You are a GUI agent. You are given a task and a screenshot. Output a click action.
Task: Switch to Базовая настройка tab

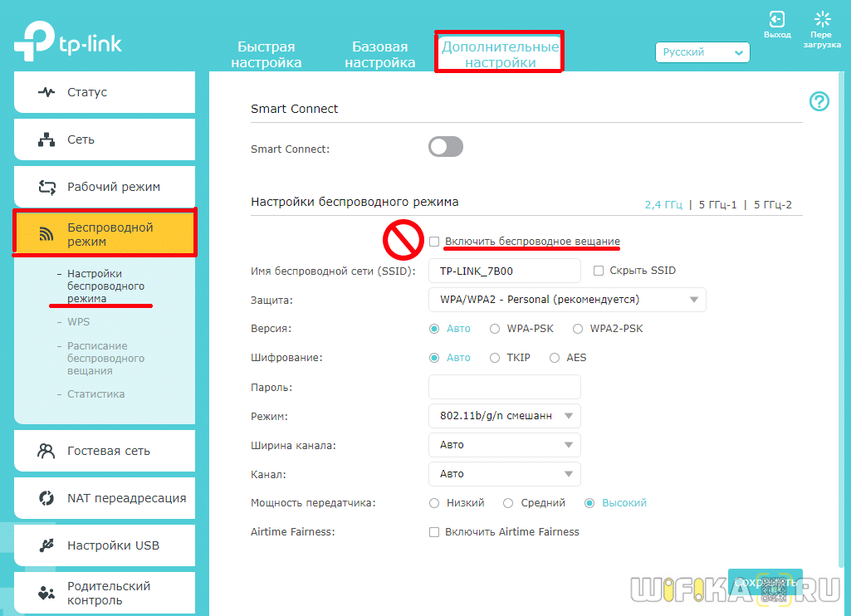tap(380, 55)
